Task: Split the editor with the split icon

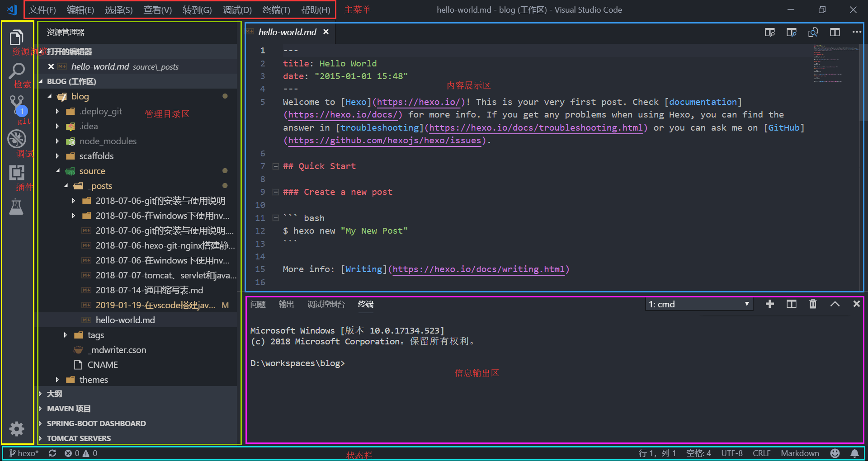Action: point(835,32)
